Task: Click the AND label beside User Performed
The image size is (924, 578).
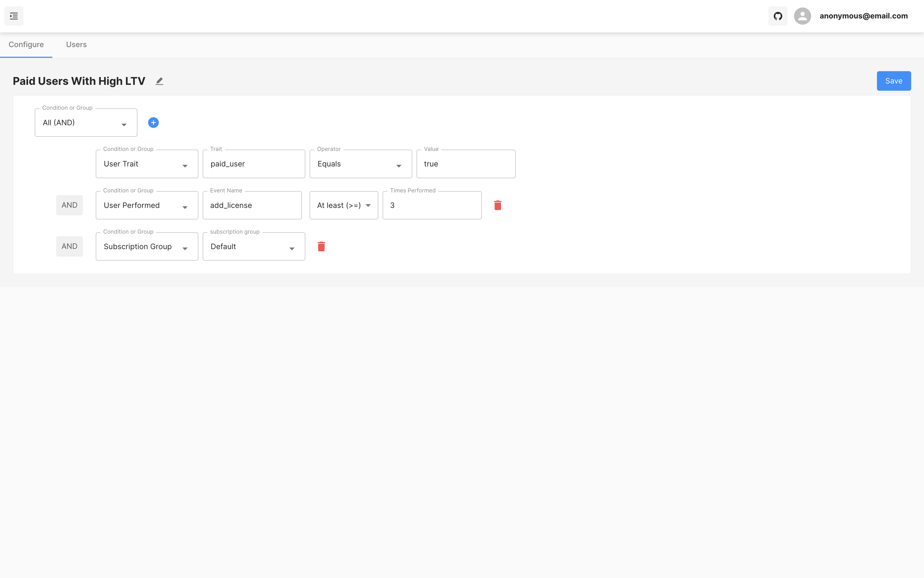Action: [70, 205]
